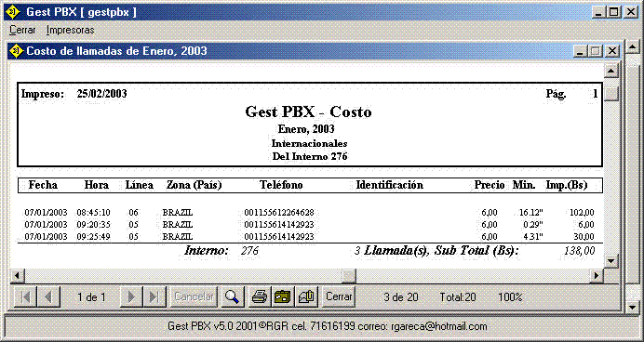Click report vertical scrollbar down arrow

click(612, 260)
